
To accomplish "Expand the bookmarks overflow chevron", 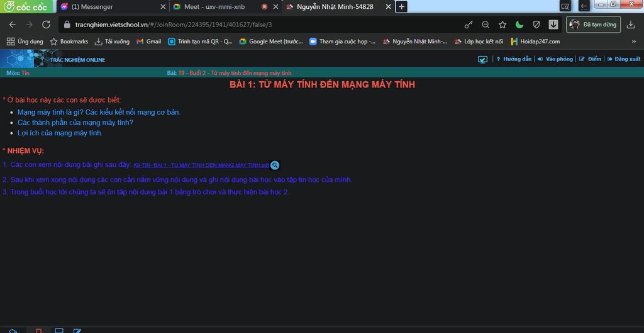I will coord(634,42).
